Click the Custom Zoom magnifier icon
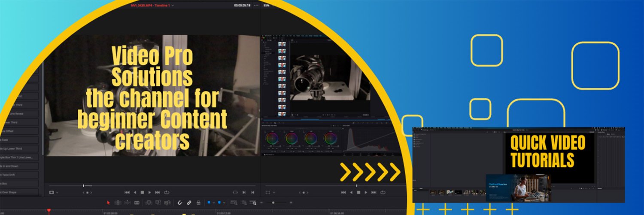 (x=253, y=203)
